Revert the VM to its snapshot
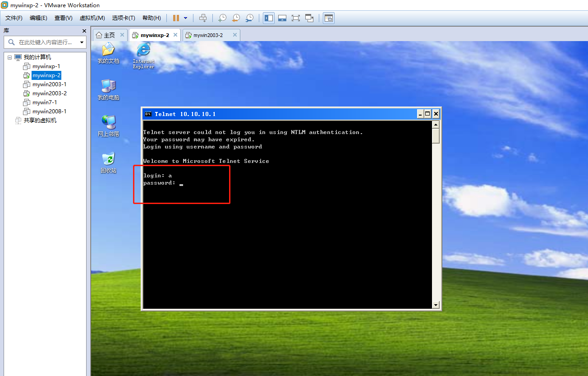Image resolution: width=588 pixels, height=376 pixels. pyautogui.click(x=235, y=18)
